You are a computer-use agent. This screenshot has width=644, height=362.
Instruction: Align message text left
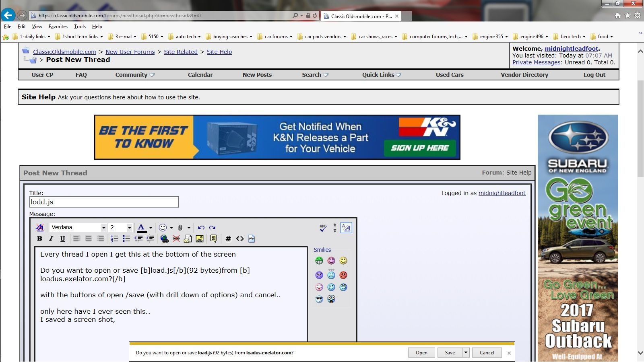click(76, 239)
